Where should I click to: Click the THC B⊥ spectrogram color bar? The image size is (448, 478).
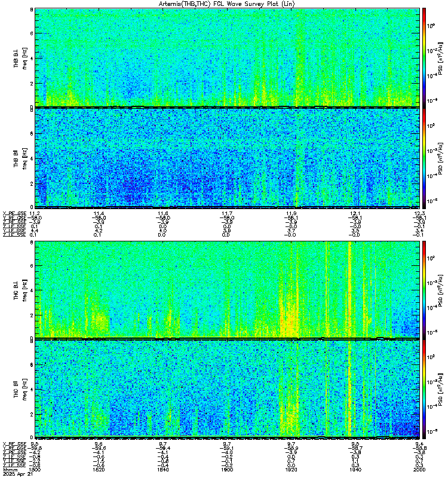pos(424,290)
